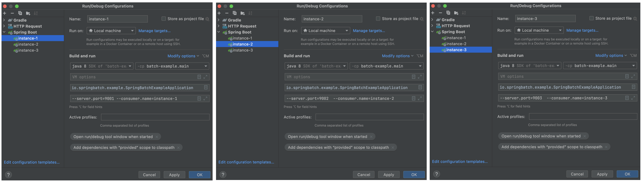
Task: Click OK in instance-3 window
Action: point(627,174)
